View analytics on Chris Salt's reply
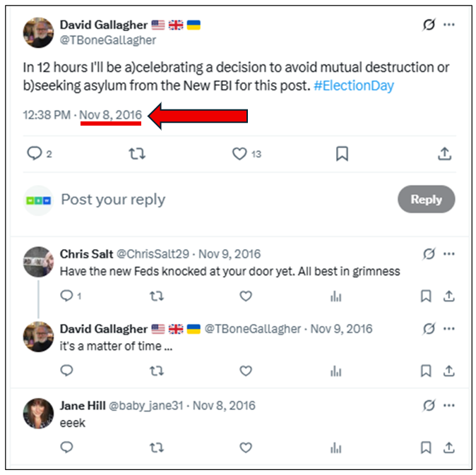Screen dimensions: 476x475 tap(335, 296)
